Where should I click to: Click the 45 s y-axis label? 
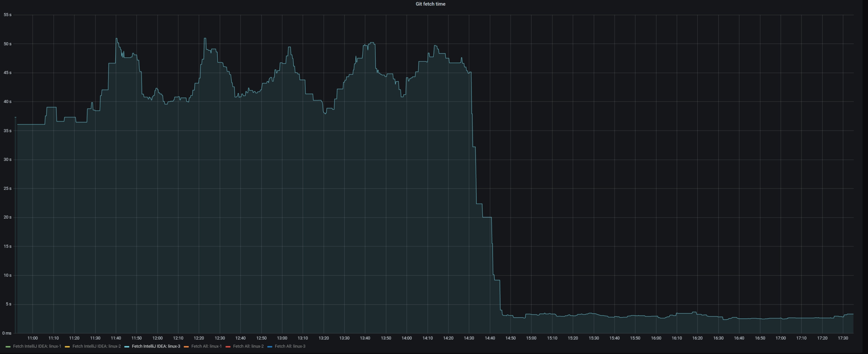point(7,73)
